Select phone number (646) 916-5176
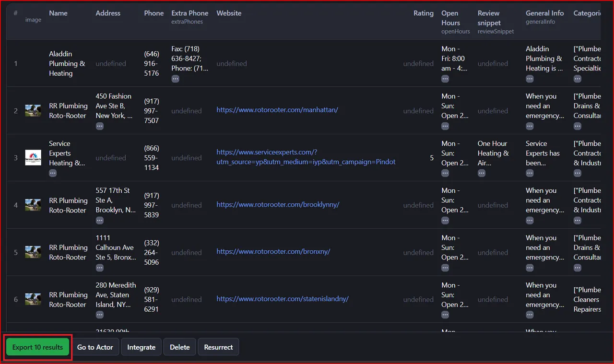This screenshot has height=364, width=614. point(152,63)
